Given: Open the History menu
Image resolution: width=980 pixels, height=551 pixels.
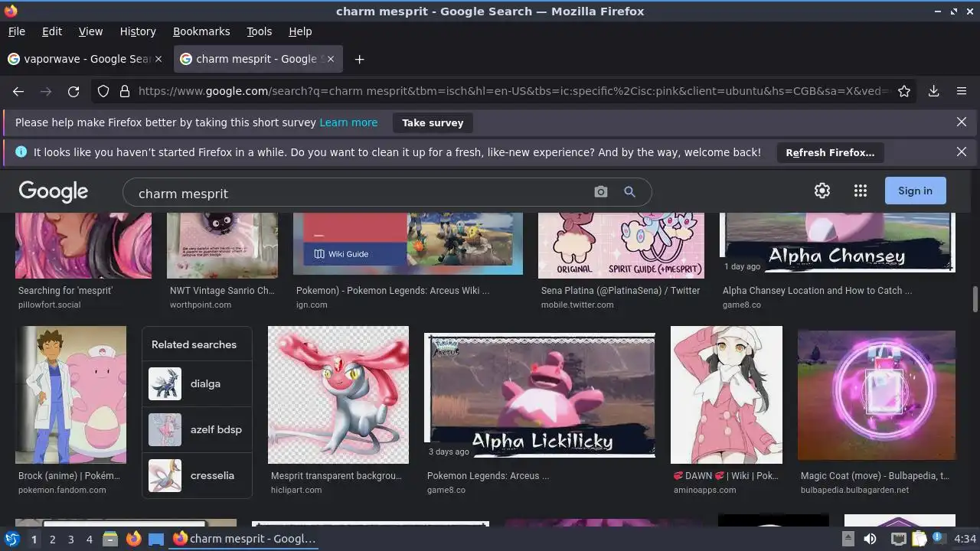Looking at the screenshot, I should 138,31.
